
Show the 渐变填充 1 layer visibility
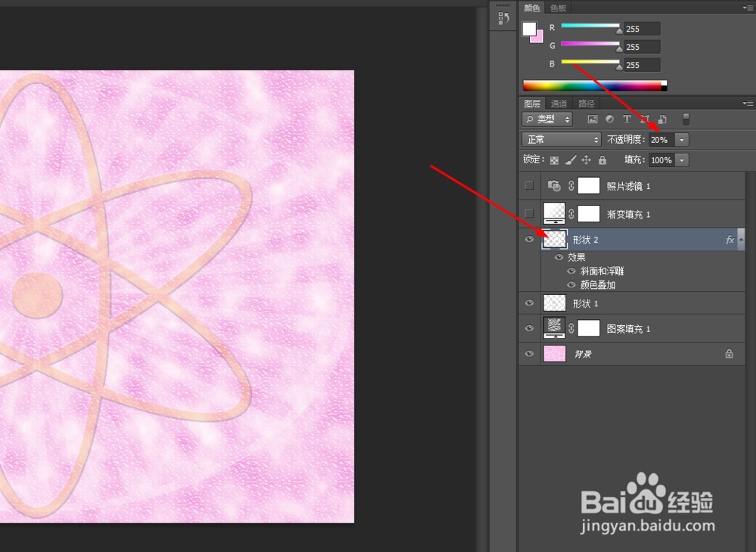(529, 213)
